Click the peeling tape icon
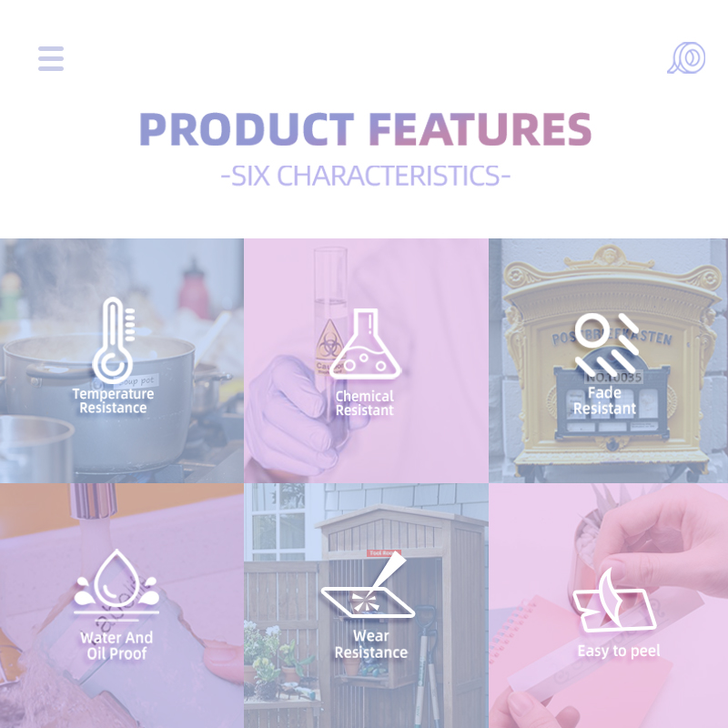 pyautogui.click(x=614, y=600)
